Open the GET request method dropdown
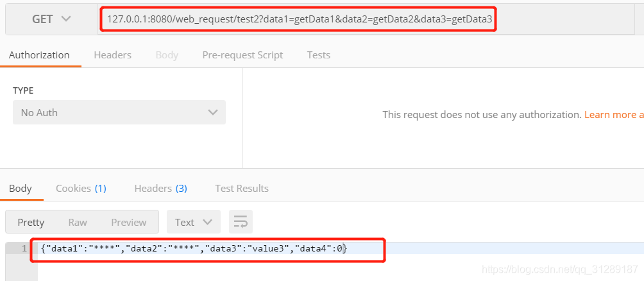644x281 pixels. click(51, 19)
